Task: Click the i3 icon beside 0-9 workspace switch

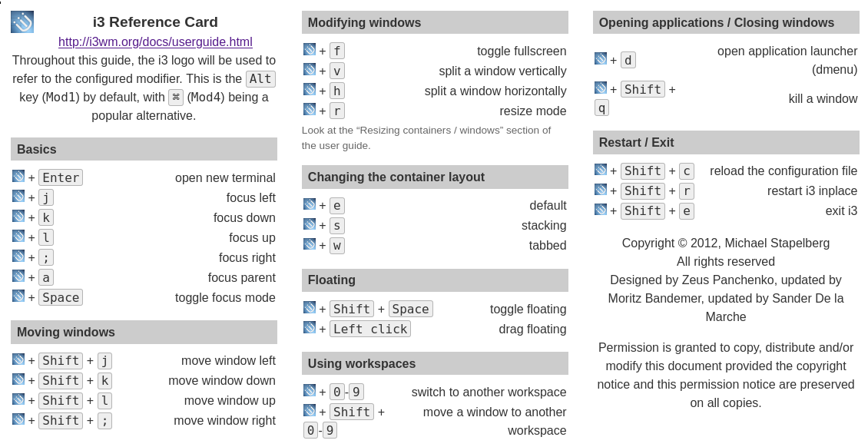Action: tap(310, 391)
